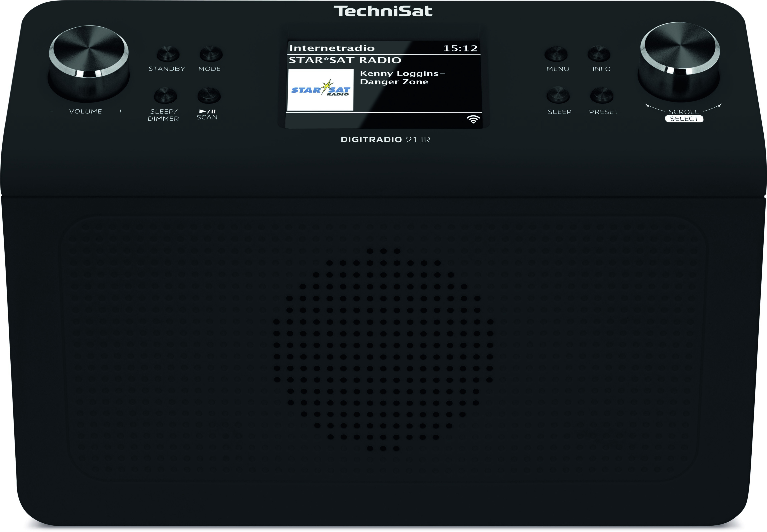767x532 pixels.
Task: Tap the SLEEP button beside PRESET
Action: pos(558,95)
